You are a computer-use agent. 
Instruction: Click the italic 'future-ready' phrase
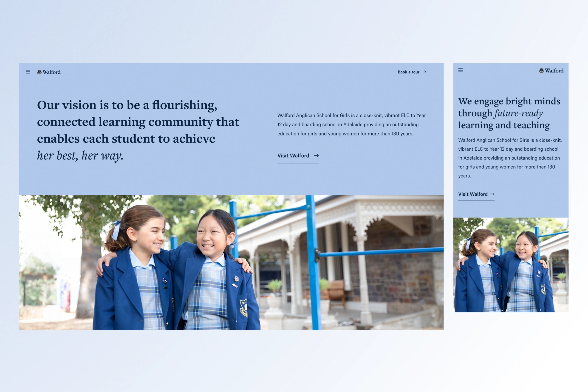[518, 113]
